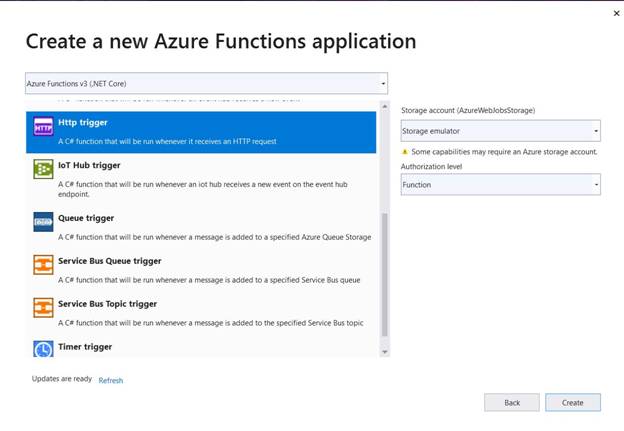Click the template list scroll up arrow
The height and width of the screenshot is (431, 624).
coord(384,106)
